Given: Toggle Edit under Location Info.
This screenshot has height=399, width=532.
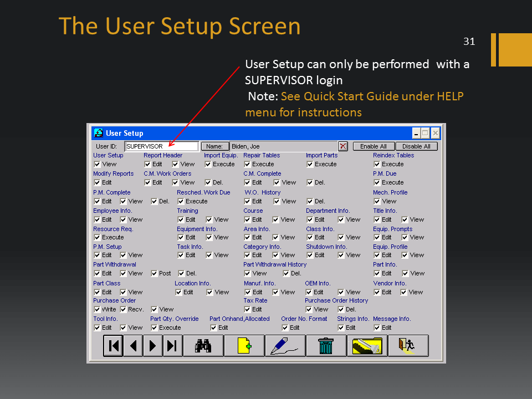Looking at the screenshot, I should pos(178,292).
